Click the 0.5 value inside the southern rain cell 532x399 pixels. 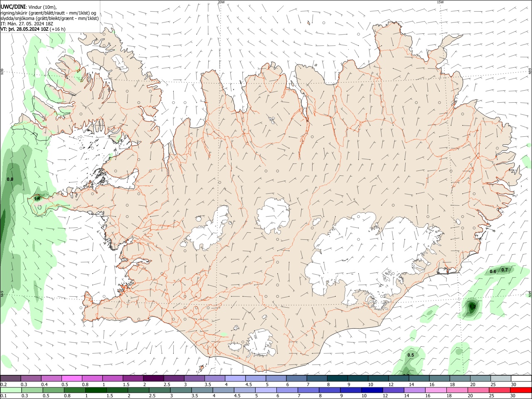coord(411,355)
